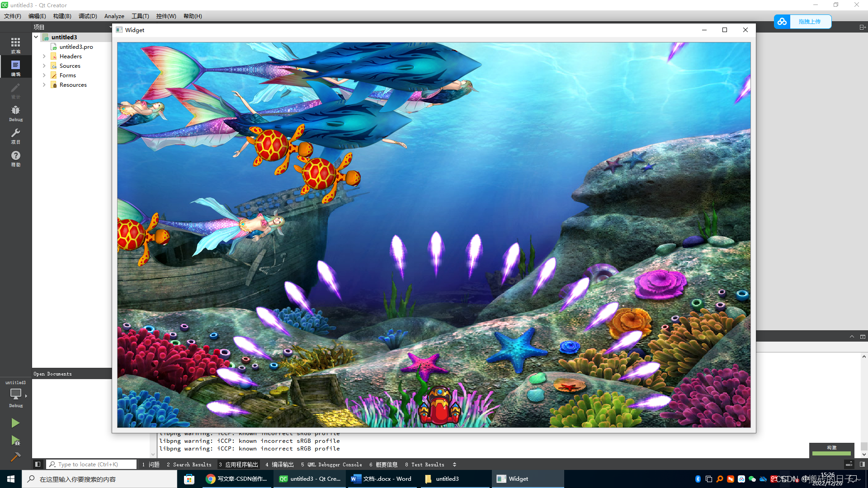
Task: Expand the Headers folder
Action: click(x=44, y=56)
